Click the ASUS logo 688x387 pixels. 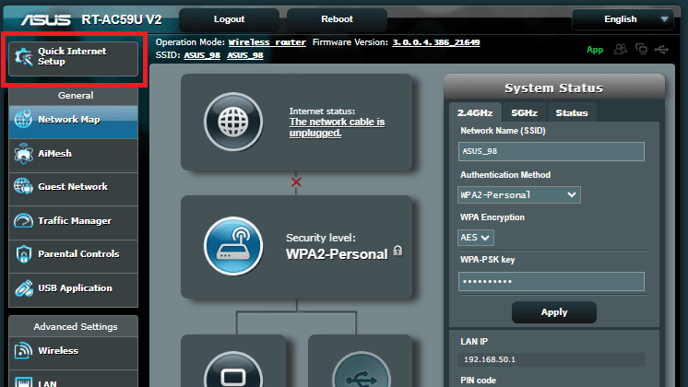point(46,20)
